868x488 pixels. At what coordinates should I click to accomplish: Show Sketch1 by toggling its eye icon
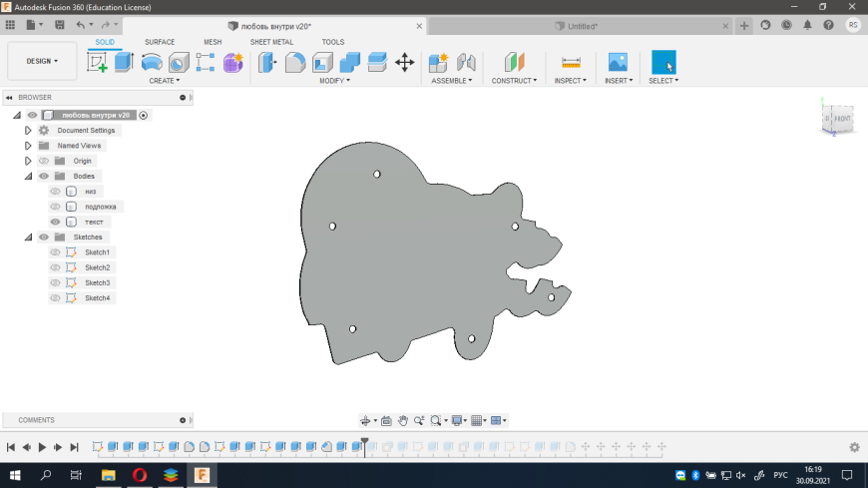click(56, 252)
